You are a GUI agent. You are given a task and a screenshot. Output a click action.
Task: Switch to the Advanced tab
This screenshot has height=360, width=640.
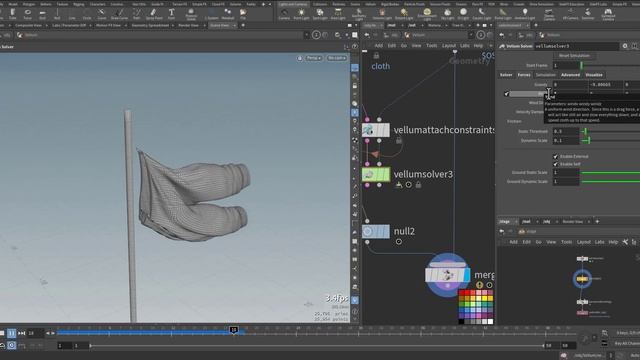coord(570,75)
